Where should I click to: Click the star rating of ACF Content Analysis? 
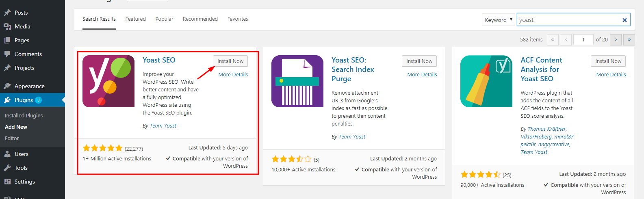pos(480,175)
